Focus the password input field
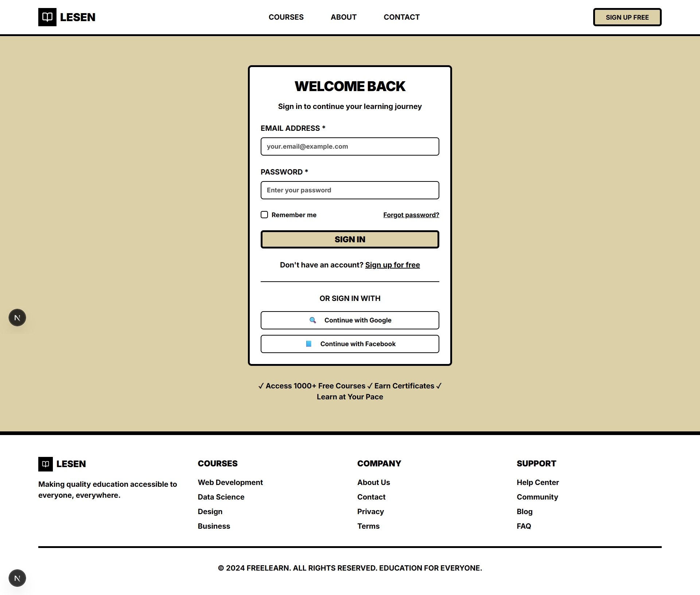Viewport: 700px width, 595px height. pyautogui.click(x=350, y=190)
